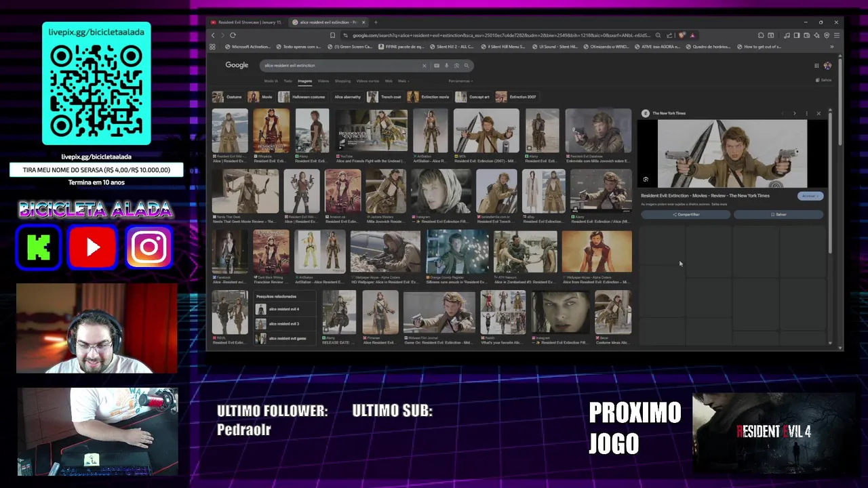
Task: Filter images by Extinction 2007 chip
Action: [x=516, y=97]
